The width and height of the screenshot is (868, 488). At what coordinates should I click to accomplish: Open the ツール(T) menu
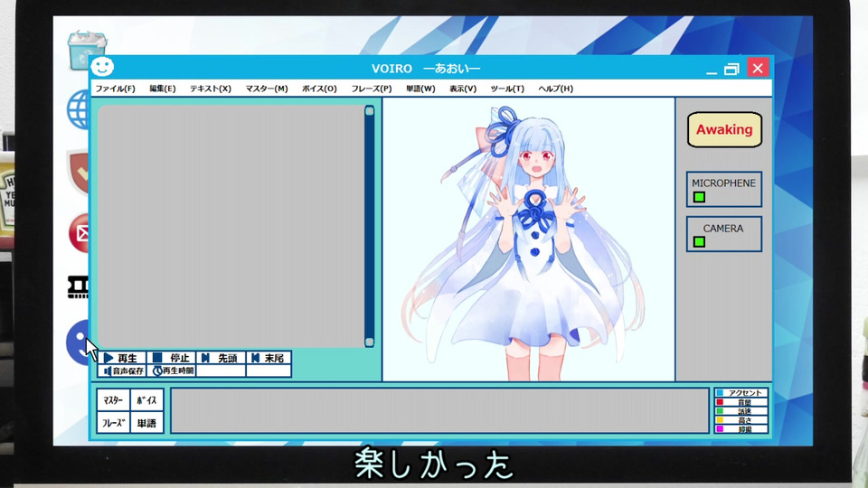[507, 89]
